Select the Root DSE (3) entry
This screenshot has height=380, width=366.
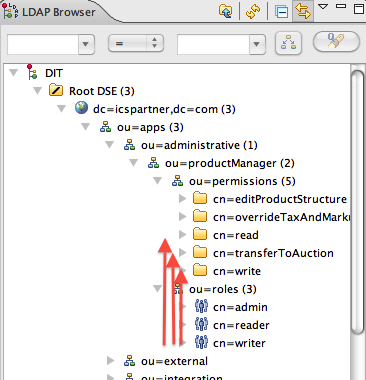pos(102,91)
